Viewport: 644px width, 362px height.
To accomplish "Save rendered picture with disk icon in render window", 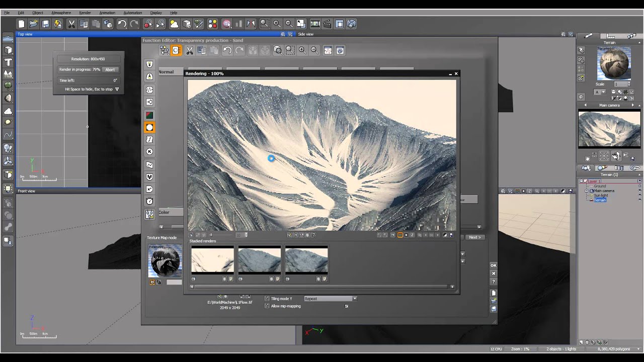I will (x=451, y=235).
